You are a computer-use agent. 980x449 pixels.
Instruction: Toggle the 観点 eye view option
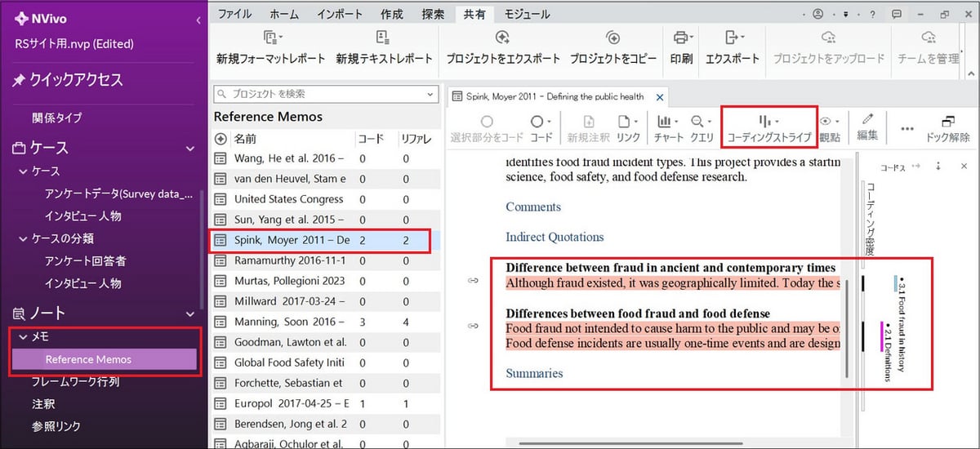(829, 122)
